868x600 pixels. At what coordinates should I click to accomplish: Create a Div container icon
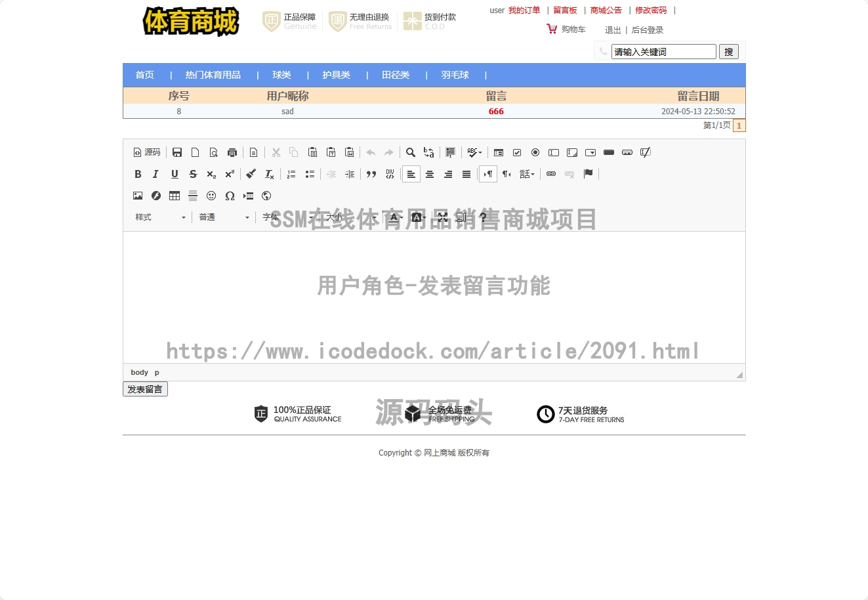[390, 174]
